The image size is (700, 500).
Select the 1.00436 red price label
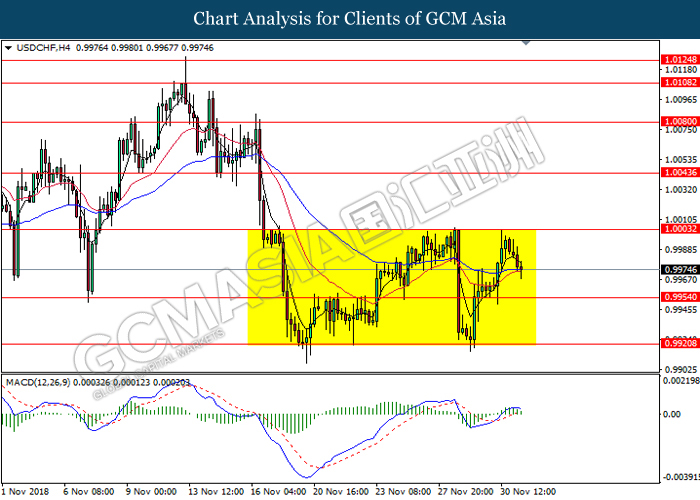(679, 172)
